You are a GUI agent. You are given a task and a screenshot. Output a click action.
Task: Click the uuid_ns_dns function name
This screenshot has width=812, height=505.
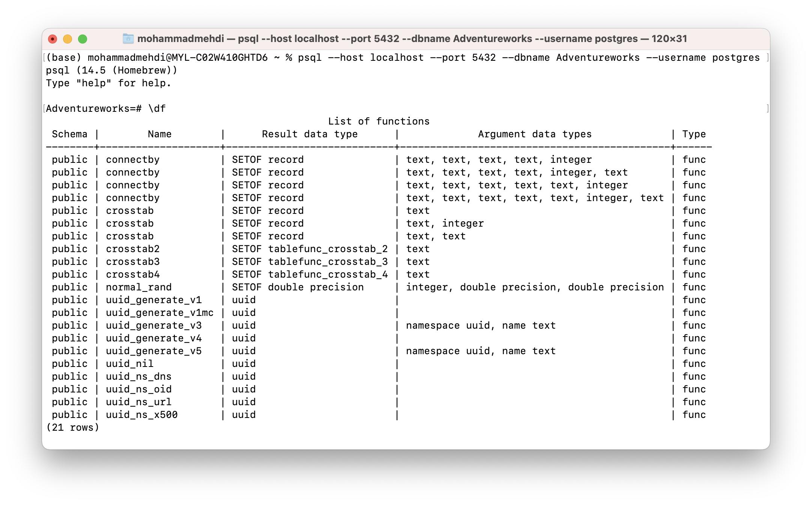pos(139,377)
